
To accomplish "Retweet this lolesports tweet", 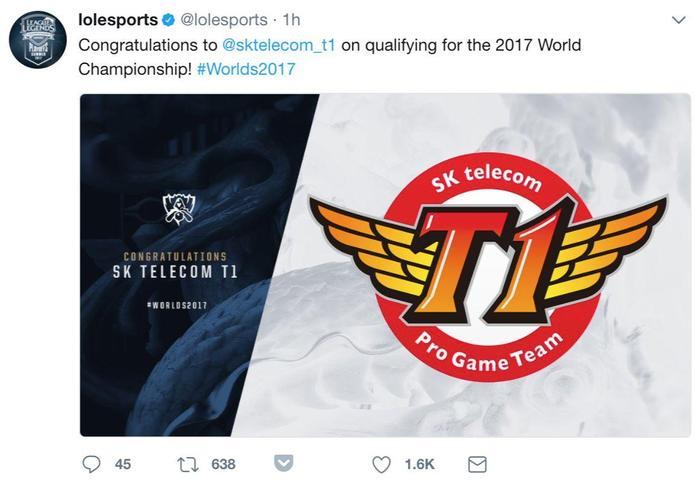I will pyautogui.click(x=188, y=464).
